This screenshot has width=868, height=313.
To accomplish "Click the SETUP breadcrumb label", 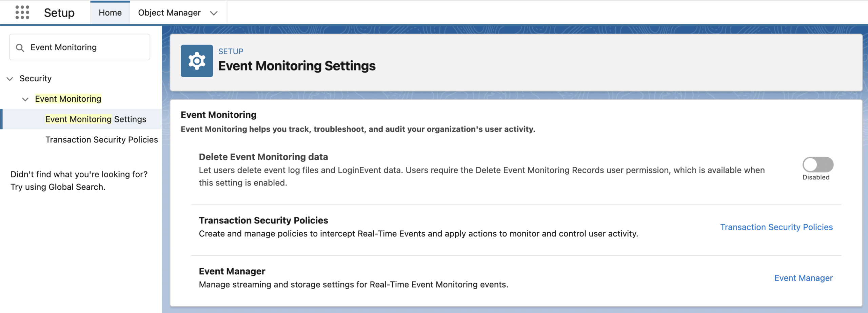I will (x=231, y=51).
